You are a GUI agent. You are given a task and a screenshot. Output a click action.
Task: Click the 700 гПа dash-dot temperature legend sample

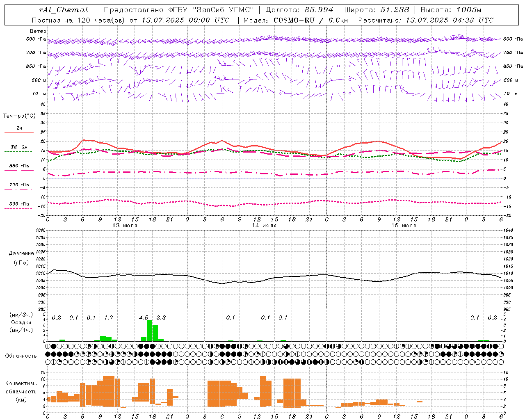click(x=18, y=189)
